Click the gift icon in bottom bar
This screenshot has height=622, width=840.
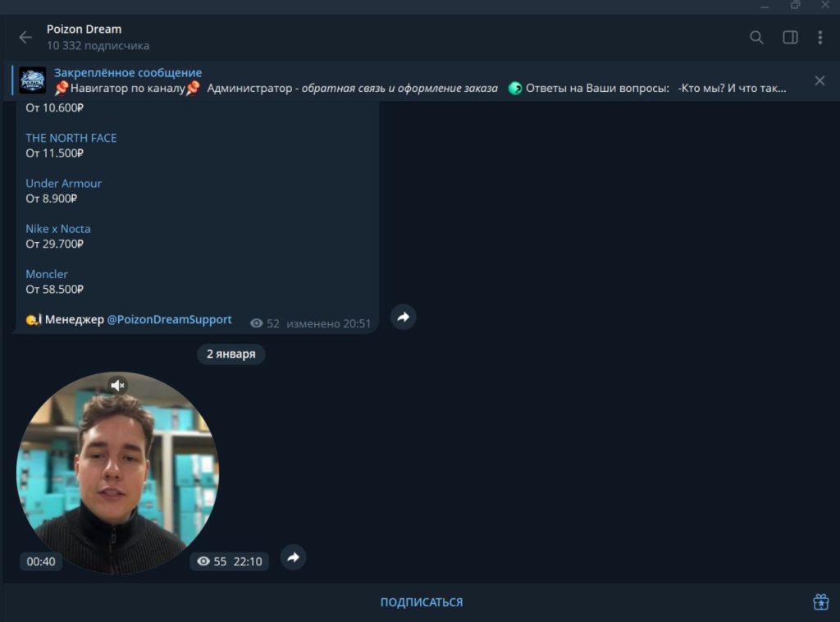click(820, 602)
